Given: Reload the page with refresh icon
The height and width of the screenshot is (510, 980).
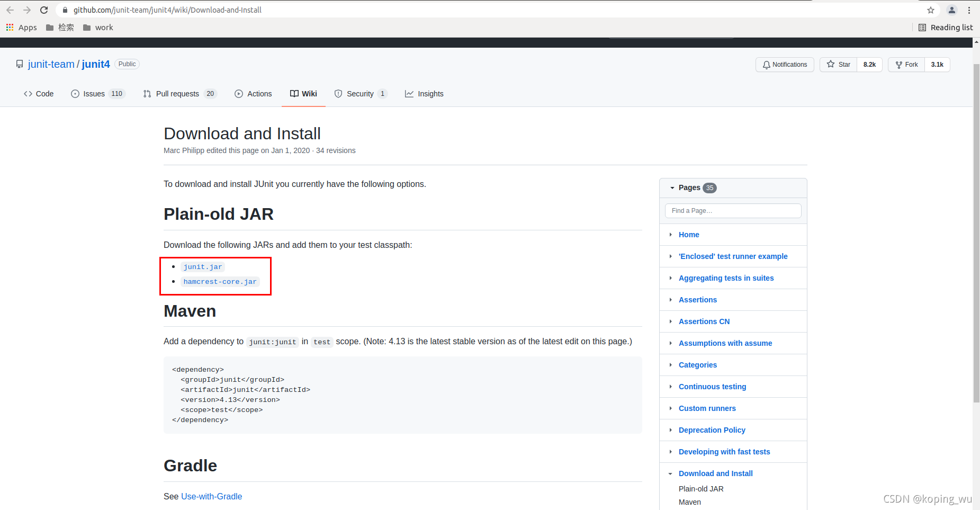Looking at the screenshot, I should click(44, 10).
